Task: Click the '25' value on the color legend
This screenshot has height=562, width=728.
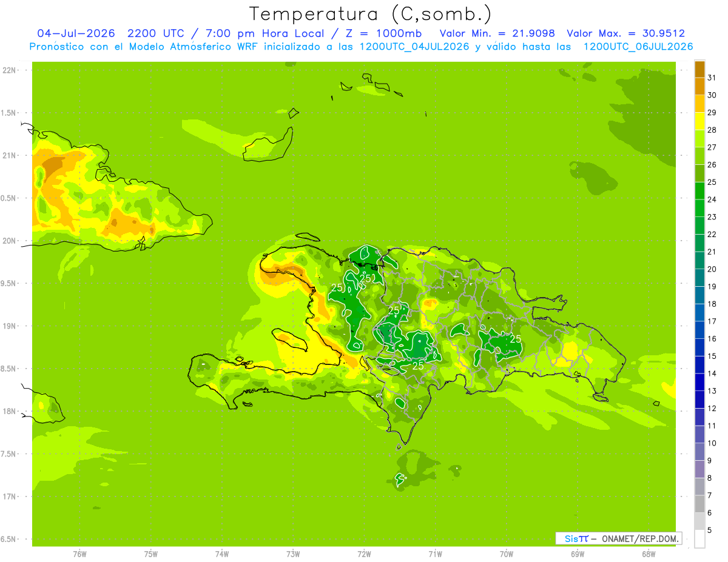Action: click(712, 182)
